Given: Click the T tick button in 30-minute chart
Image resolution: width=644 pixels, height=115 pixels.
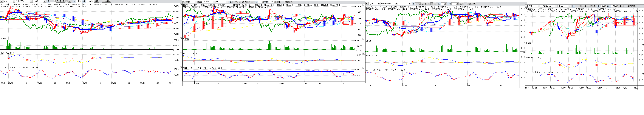Looking at the screenshot, I should pos(435,4).
